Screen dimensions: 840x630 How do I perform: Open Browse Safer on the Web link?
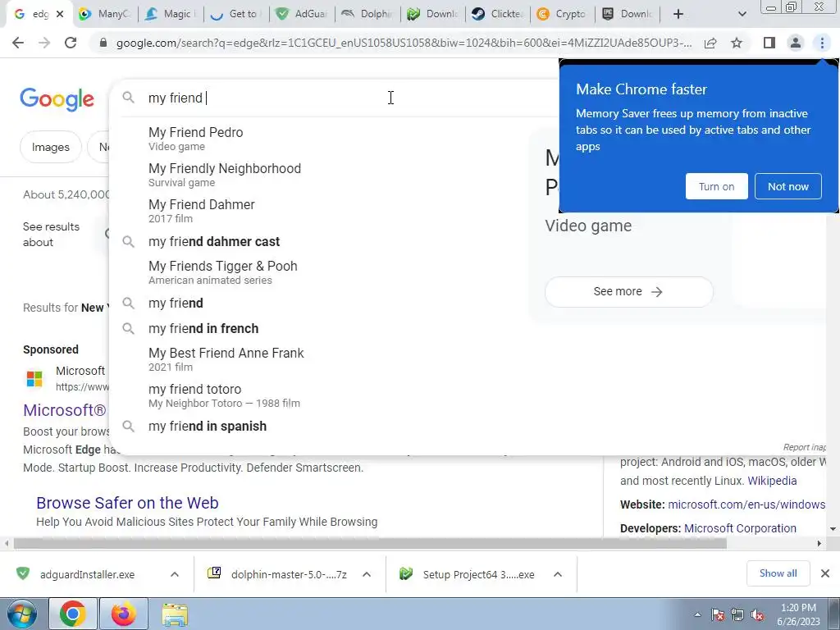tap(127, 503)
